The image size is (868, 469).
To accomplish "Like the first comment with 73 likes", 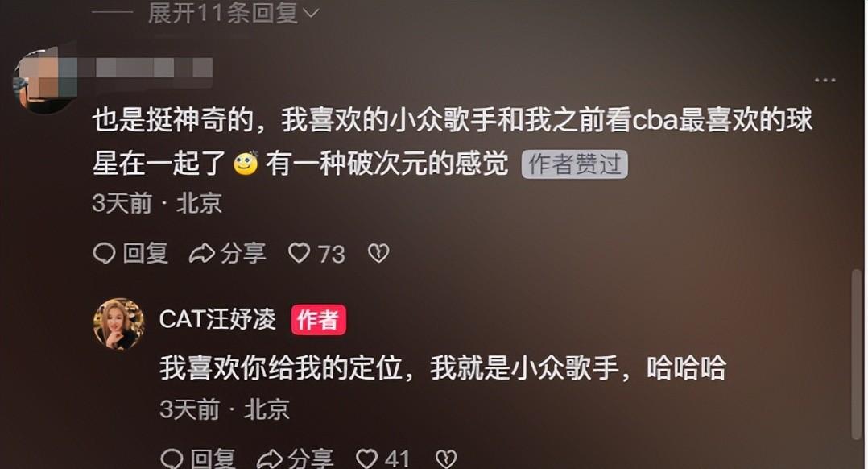I will 300,253.
